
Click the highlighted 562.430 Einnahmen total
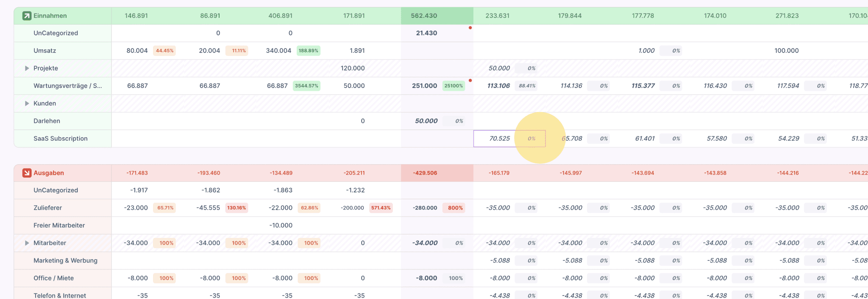click(x=424, y=16)
